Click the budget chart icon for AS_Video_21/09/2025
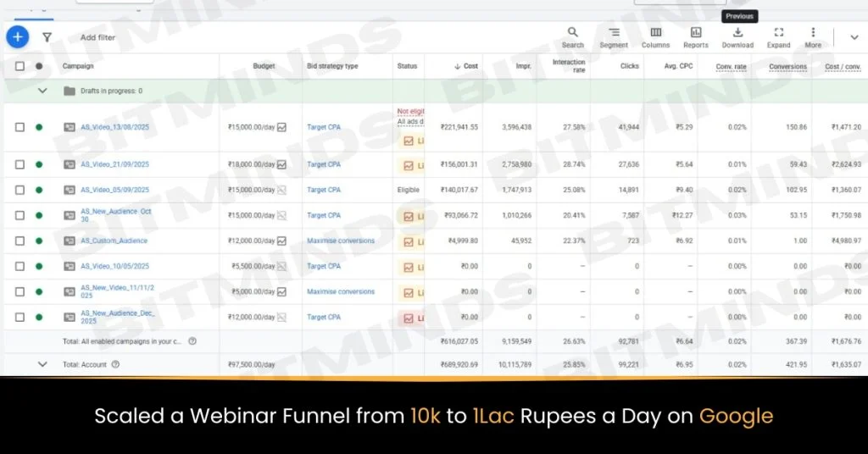 (281, 164)
